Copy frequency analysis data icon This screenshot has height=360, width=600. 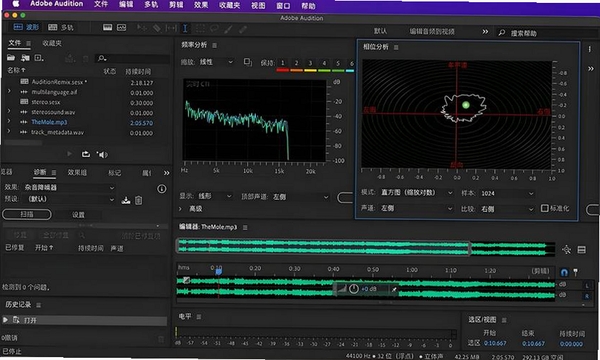(248, 62)
